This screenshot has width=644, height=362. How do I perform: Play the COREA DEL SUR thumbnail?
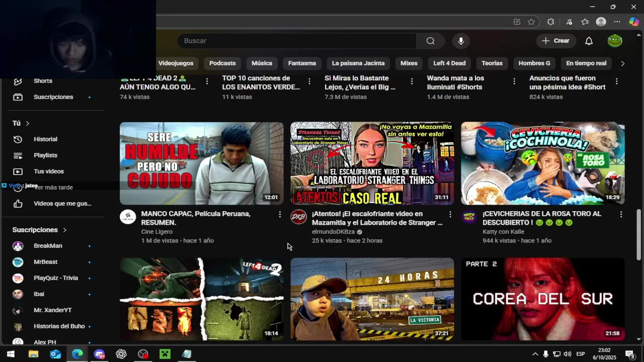(543, 299)
